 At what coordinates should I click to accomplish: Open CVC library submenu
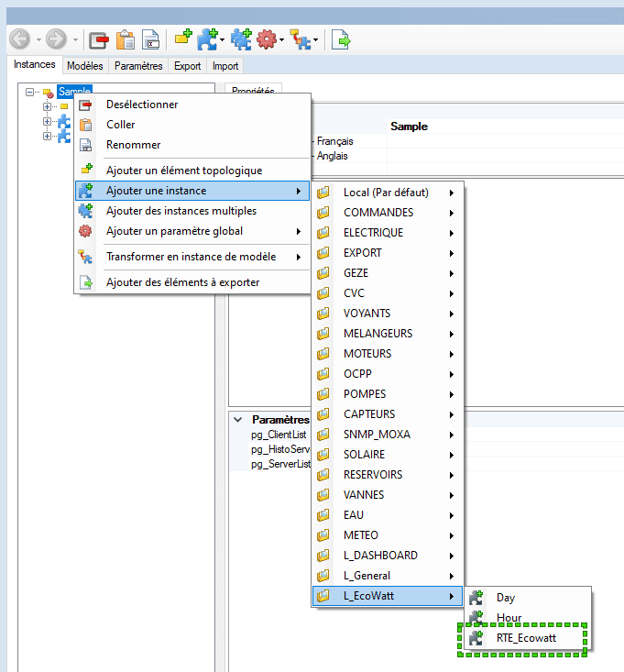tap(388, 293)
